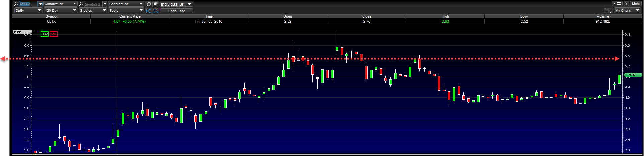Click the Open column header
This screenshot has height=156, width=644.
[288, 16]
